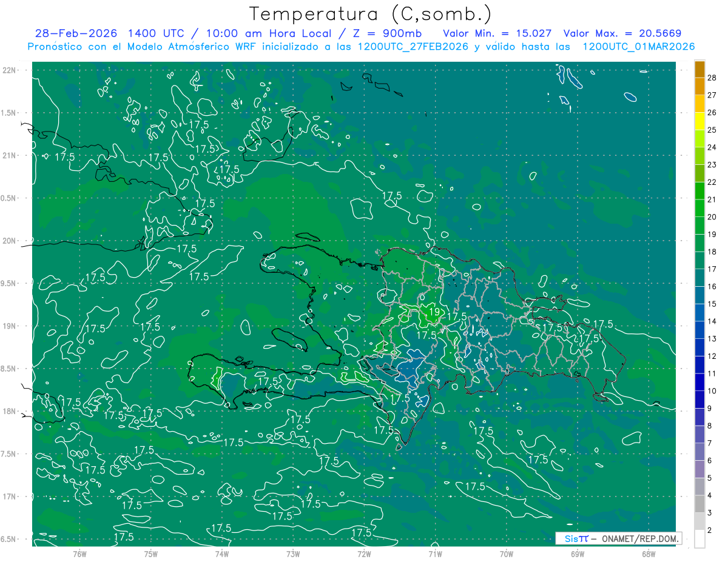
Task: Click the 68W longitude axis label
Action: [648, 554]
